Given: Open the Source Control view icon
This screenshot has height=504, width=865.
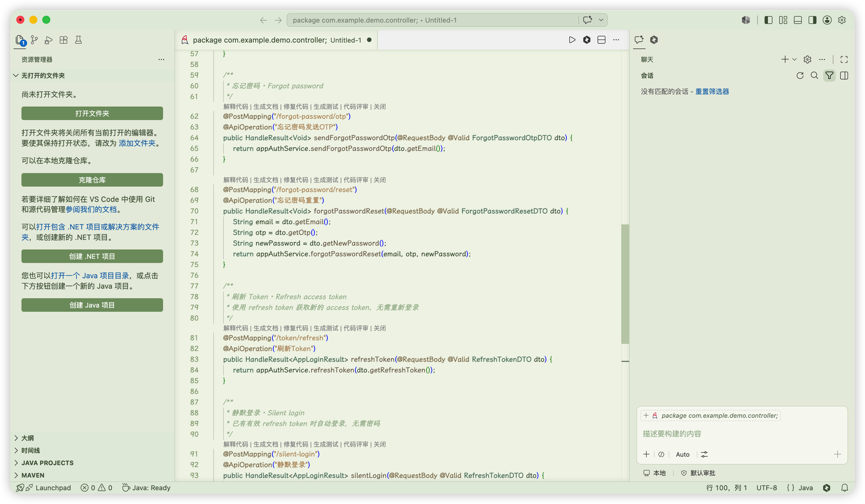Looking at the screenshot, I should tap(34, 40).
